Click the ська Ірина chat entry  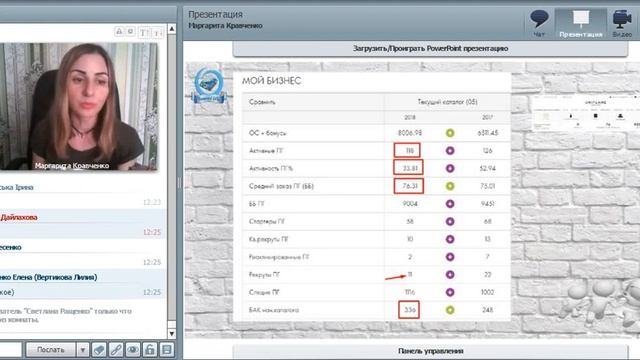17,188
